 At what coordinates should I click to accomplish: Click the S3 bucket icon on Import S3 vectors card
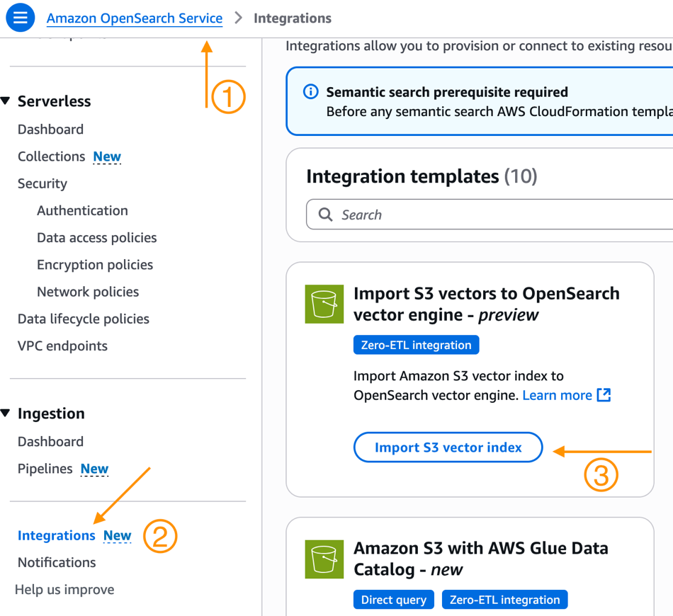[x=324, y=304]
